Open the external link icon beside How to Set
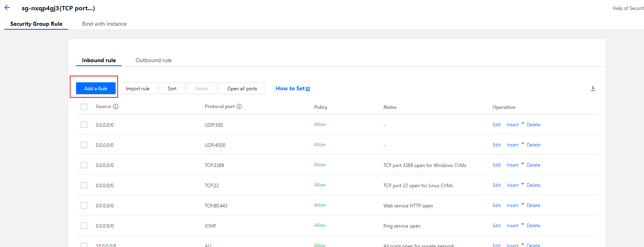This screenshot has width=644, height=247. pyautogui.click(x=308, y=89)
